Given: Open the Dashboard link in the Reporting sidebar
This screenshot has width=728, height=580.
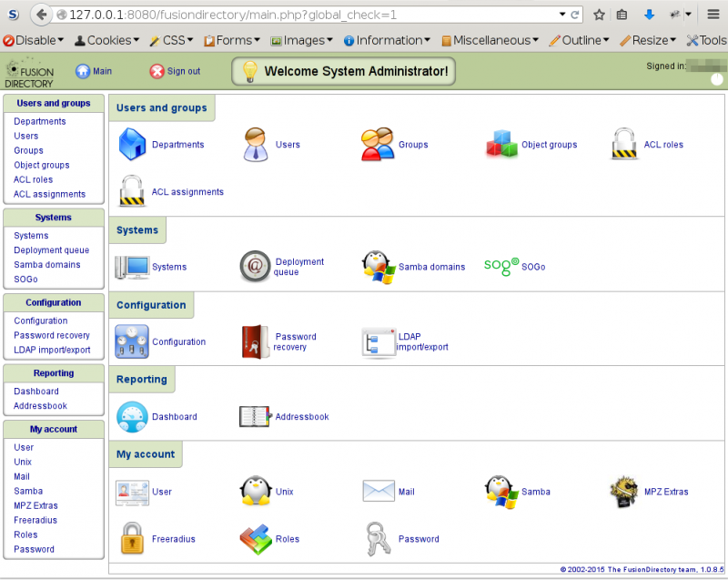Looking at the screenshot, I should [x=35, y=391].
